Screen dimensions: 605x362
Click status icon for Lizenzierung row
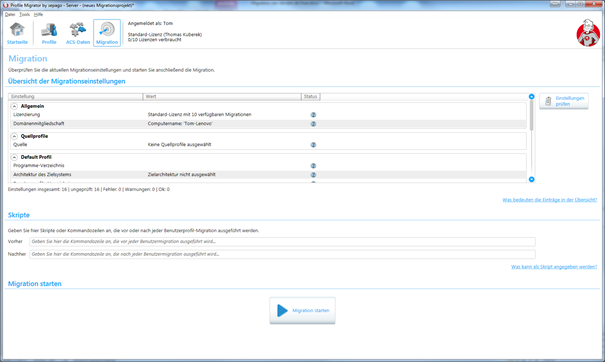tap(313, 115)
